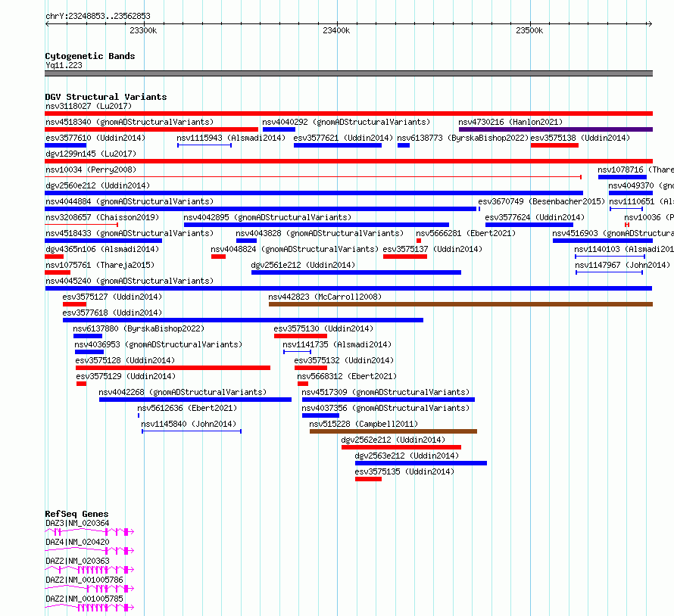The height and width of the screenshot is (616, 674).
Task: Select the esv3575128 (Uddin2014) red bar
Action: click(x=173, y=368)
